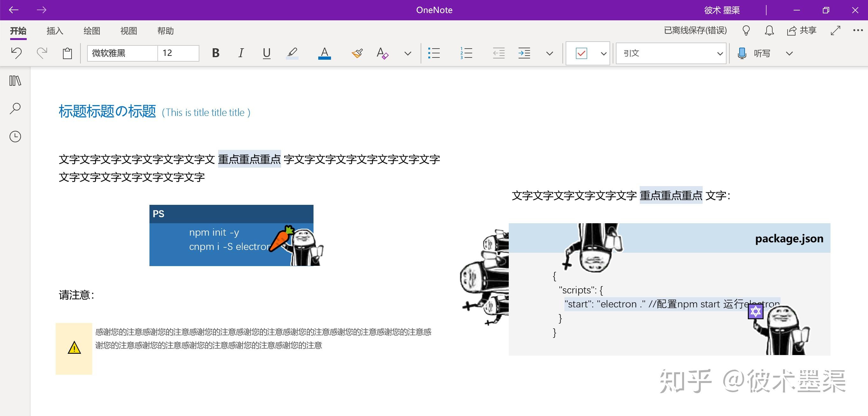Viewport: 868px width, 416px height.
Task: Show recent notes clock icon
Action: (15, 136)
